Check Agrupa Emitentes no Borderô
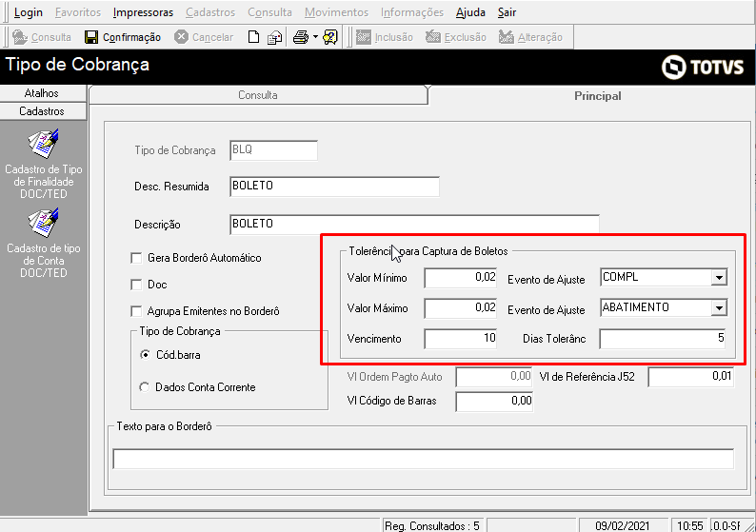The height and width of the screenshot is (532, 756). [x=136, y=311]
